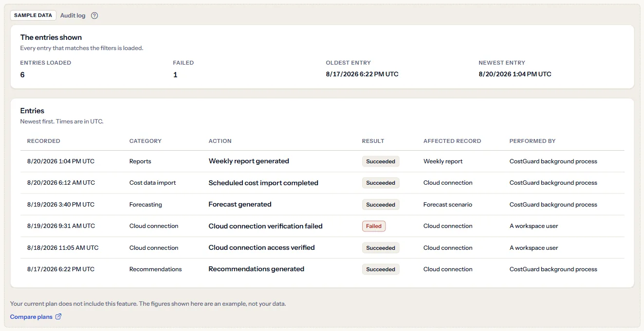Click the 8/17/2026 6:22 PM UTC recorded cell in table
The image size is (644, 331).
[x=61, y=269]
